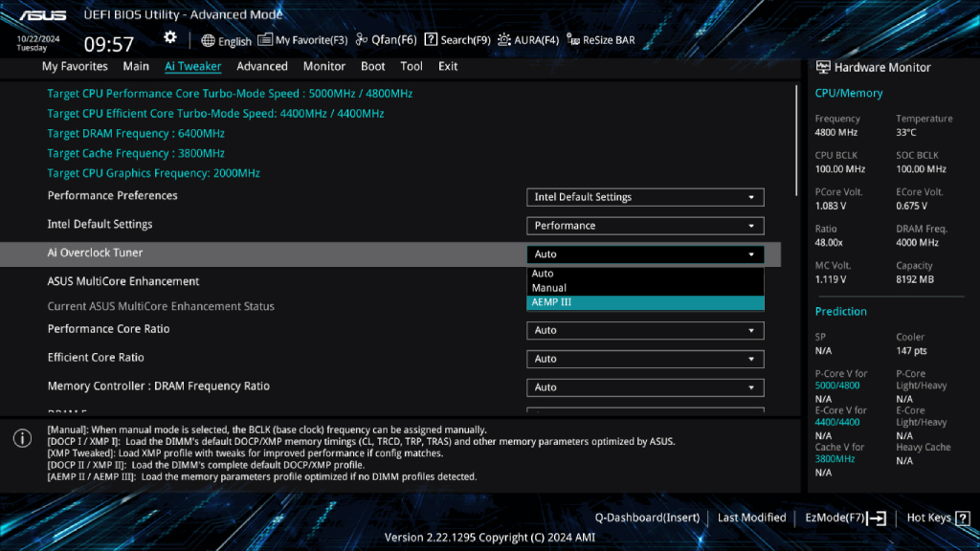Viewport: 980px width, 551px height.
Task: Expand the Performance Preferences dropdown
Action: coord(645,197)
